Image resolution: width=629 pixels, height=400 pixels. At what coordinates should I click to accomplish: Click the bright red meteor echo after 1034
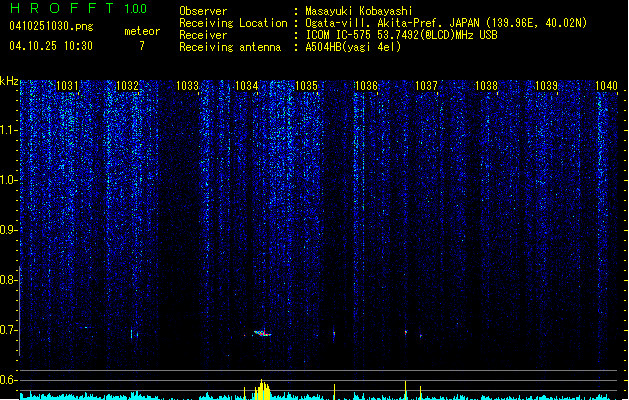(262, 333)
